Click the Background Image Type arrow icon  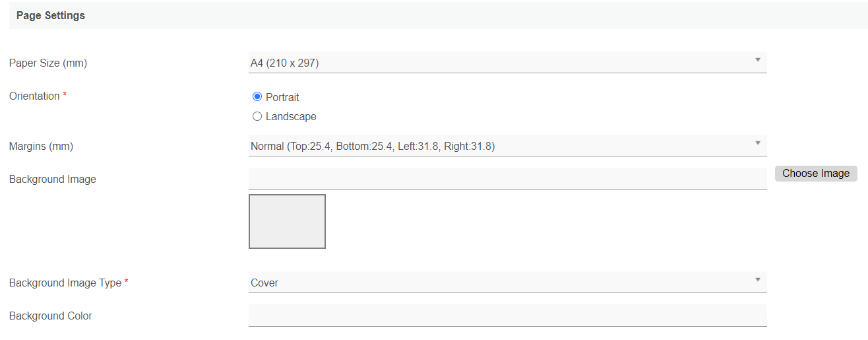(757, 280)
